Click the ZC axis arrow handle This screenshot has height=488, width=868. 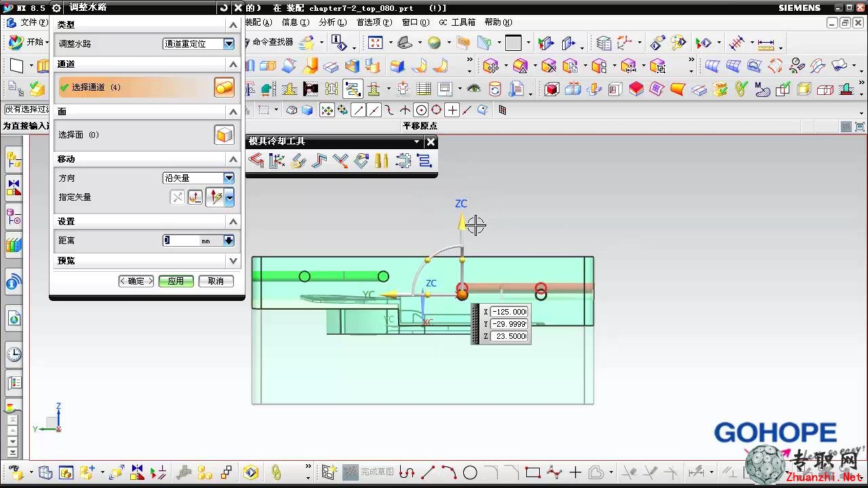click(462, 222)
